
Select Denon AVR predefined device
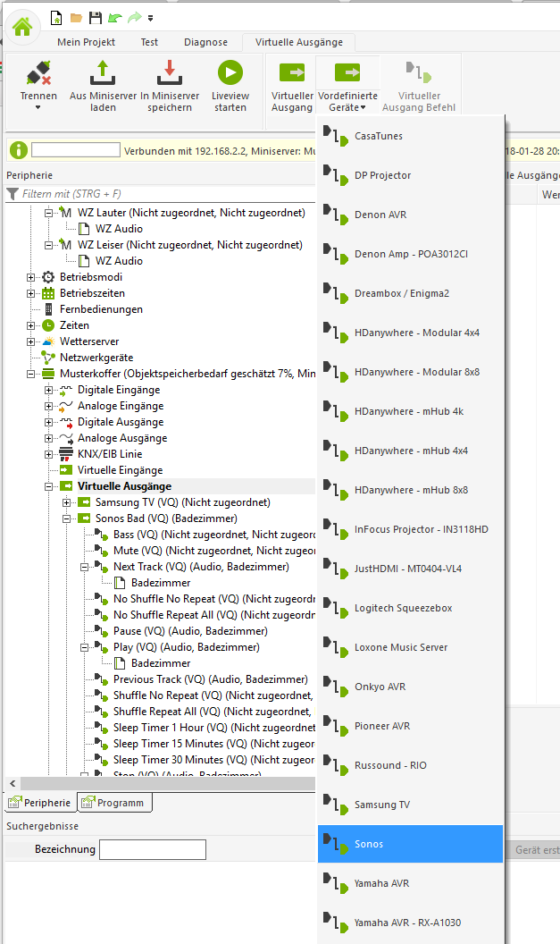click(410, 215)
